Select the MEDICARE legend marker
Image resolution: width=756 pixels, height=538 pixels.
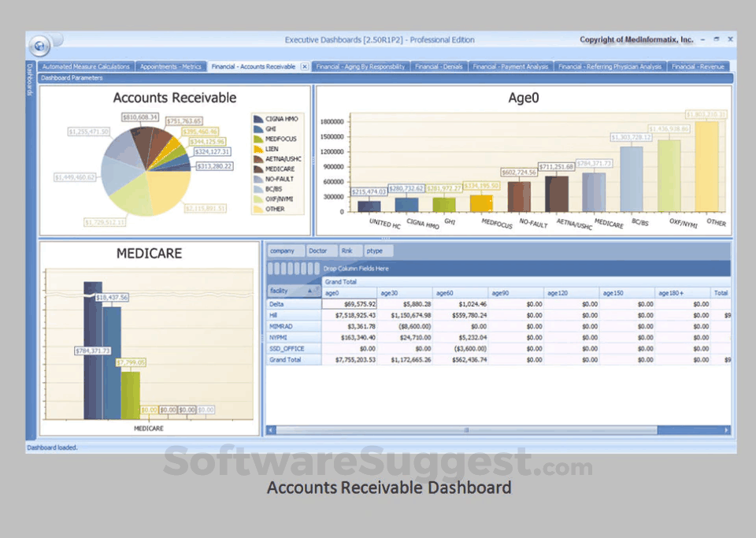click(259, 168)
